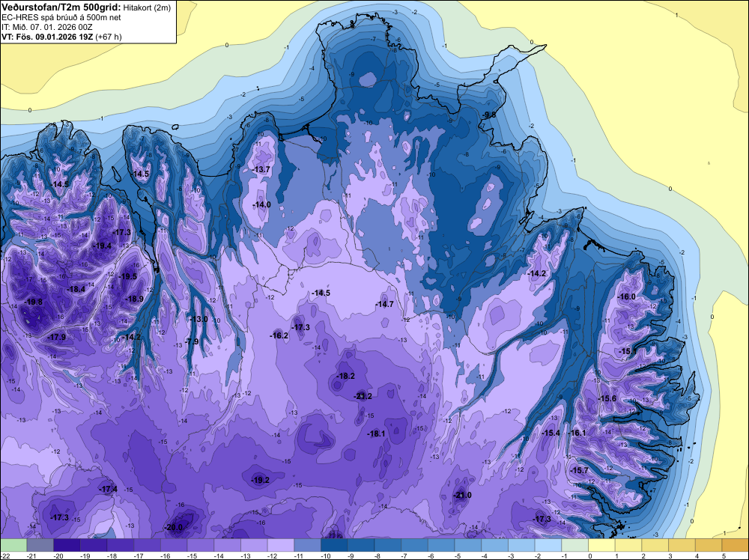Click the 5 orange legend swatch
Viewport: 749px width, 560px height.
click(736, 545)
